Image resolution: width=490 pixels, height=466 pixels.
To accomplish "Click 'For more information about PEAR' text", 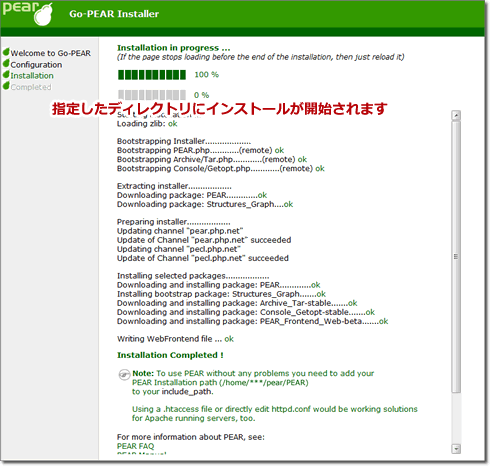I will pyautogui.click(x=191, y=437).
